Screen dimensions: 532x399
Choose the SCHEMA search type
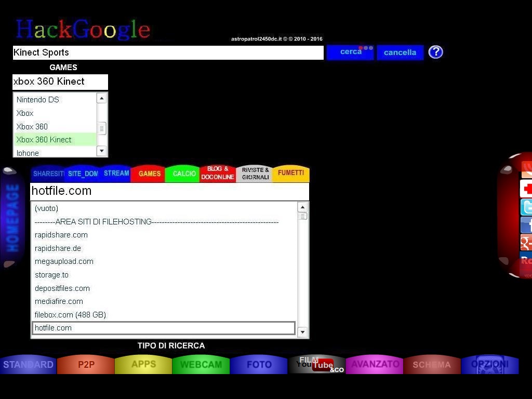click(x=432, y=365)
